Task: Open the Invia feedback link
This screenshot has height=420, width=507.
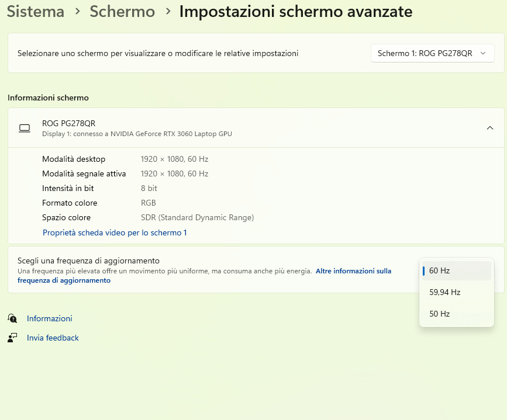Action: click(x=53, y=338)
